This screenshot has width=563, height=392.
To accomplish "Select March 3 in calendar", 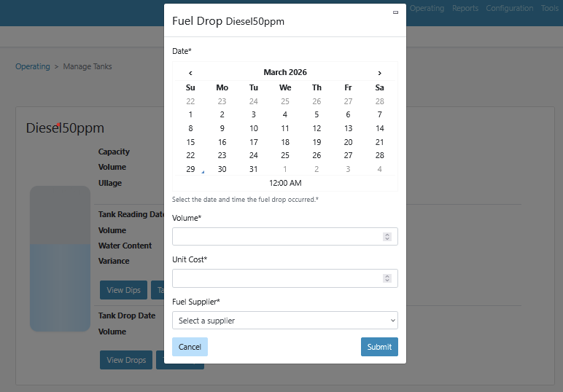I will [x=254, y=114].
